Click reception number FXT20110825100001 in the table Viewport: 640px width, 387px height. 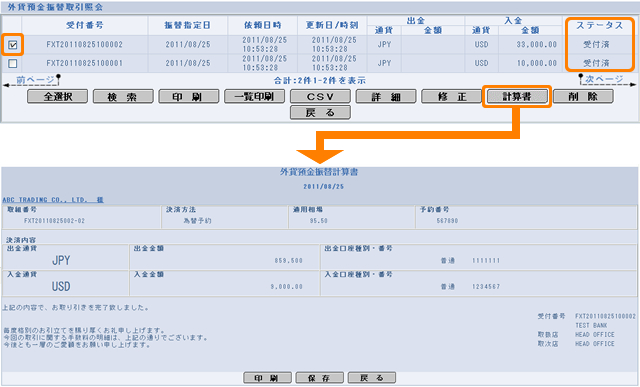(x=84, y=63)
